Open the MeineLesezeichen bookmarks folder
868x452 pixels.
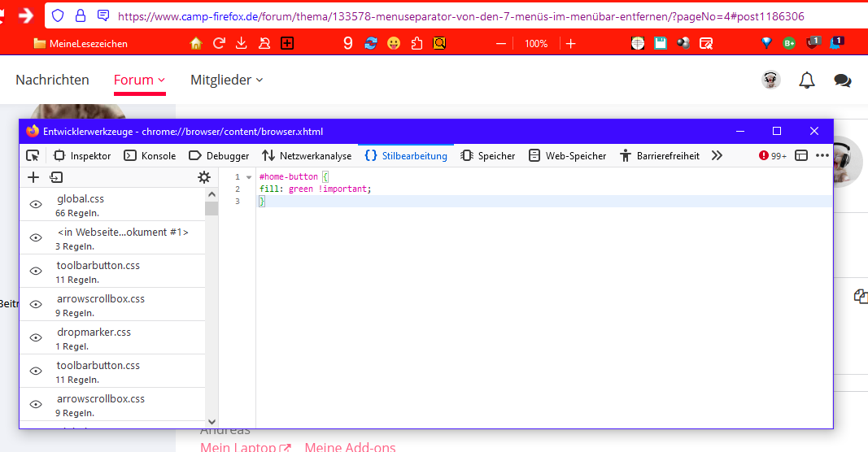pyautogui.click(x=80, y=43)
